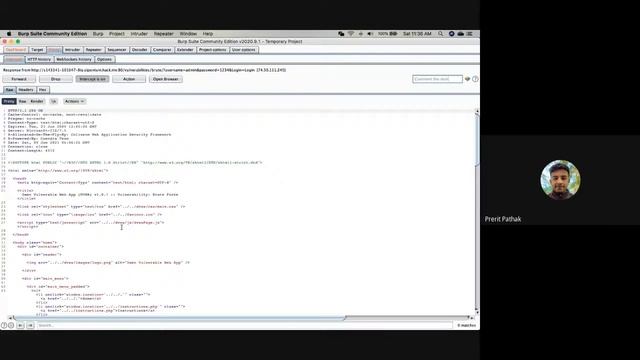Click the highlight color picker icon

tap(467, 79)
